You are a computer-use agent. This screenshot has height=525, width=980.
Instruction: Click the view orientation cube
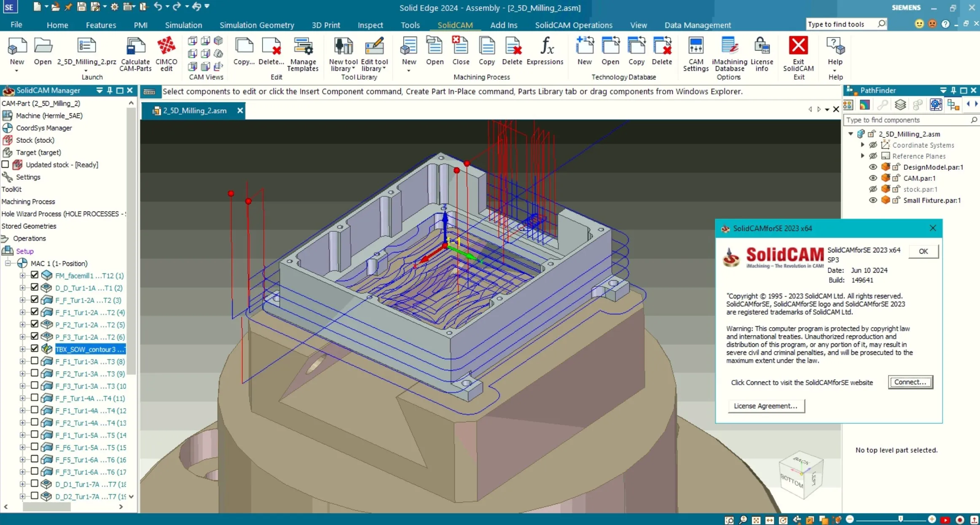(801, 476)
